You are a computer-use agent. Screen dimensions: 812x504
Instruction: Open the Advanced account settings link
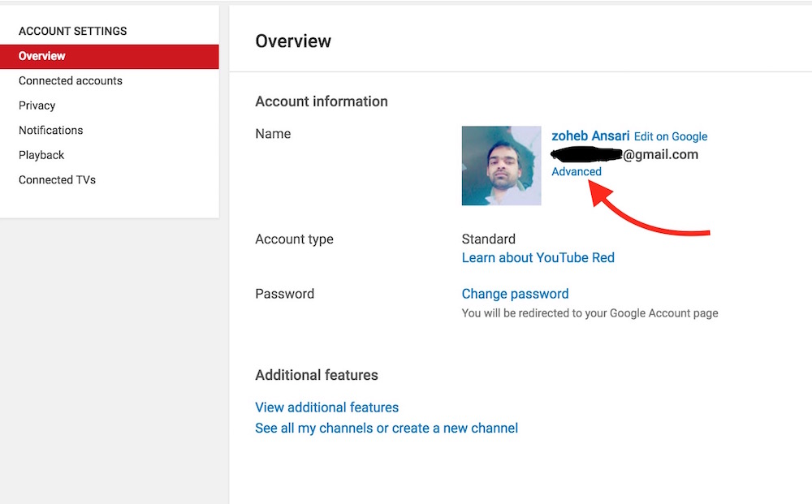[x=577, y=172]
